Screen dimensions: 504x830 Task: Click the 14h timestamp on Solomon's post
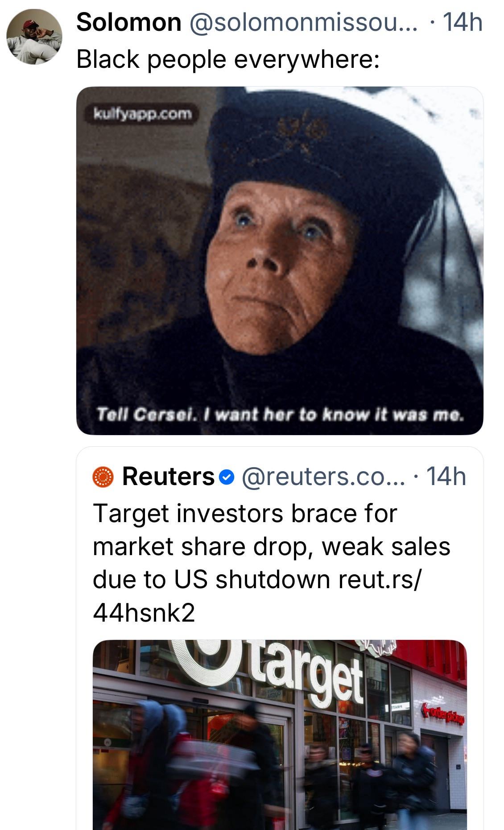point(463,22)
